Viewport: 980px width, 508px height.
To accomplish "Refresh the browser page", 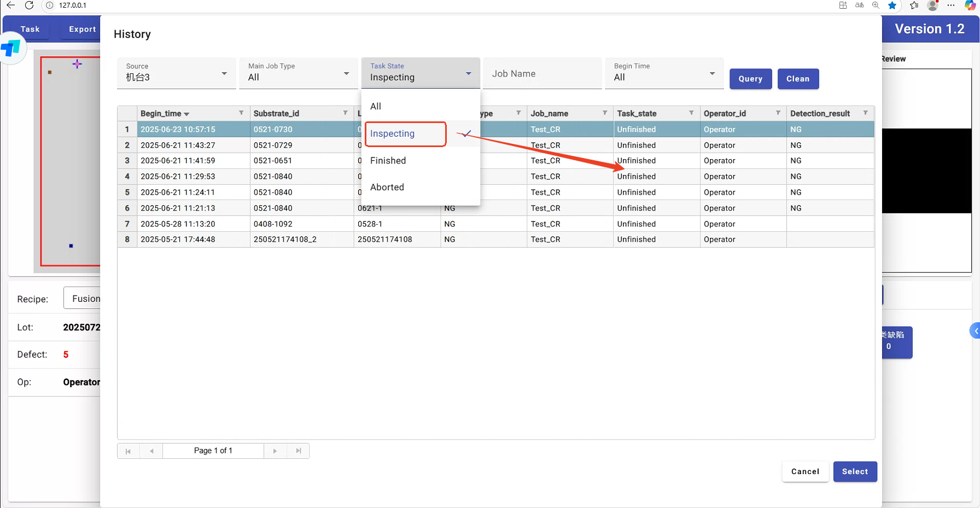I will coord(30,5).
